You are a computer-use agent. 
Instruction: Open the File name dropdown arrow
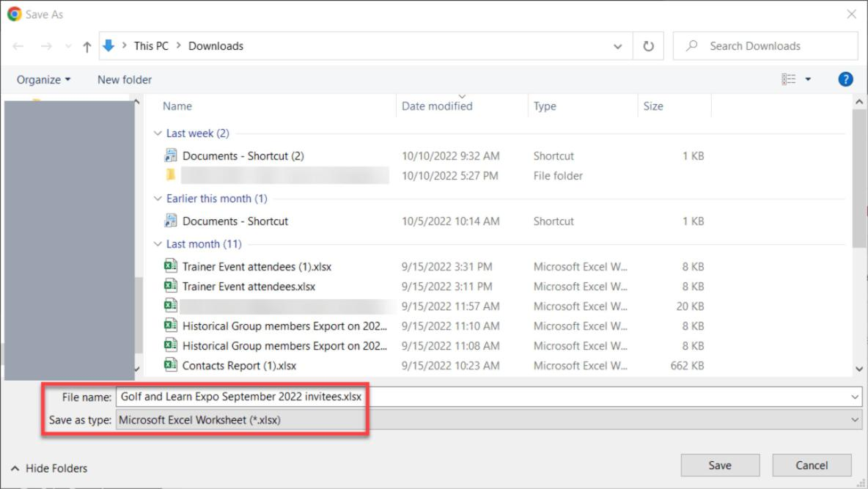click(855, 397)
